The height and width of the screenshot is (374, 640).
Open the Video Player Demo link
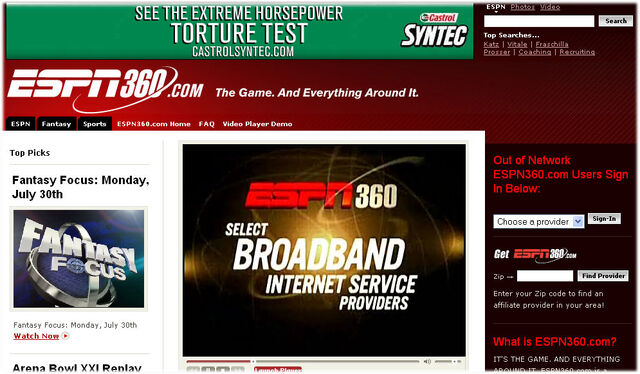[x=257, y=124]
